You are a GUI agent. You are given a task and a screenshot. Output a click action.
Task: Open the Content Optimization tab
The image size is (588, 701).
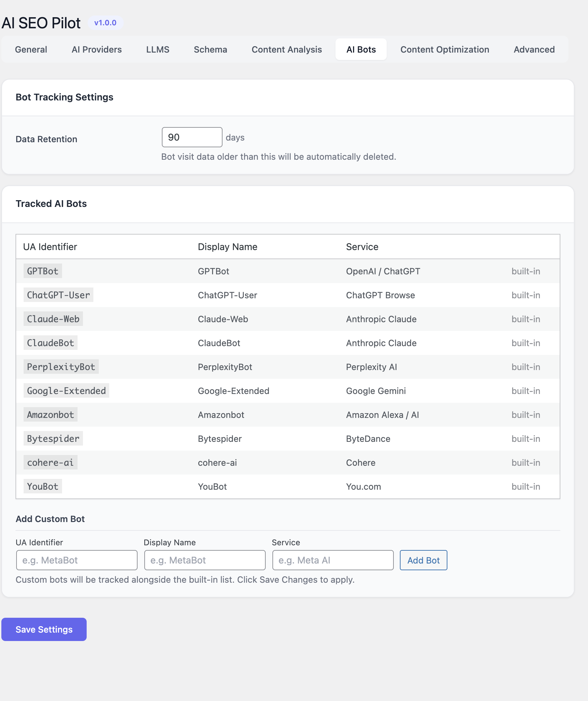pos(444,50)
